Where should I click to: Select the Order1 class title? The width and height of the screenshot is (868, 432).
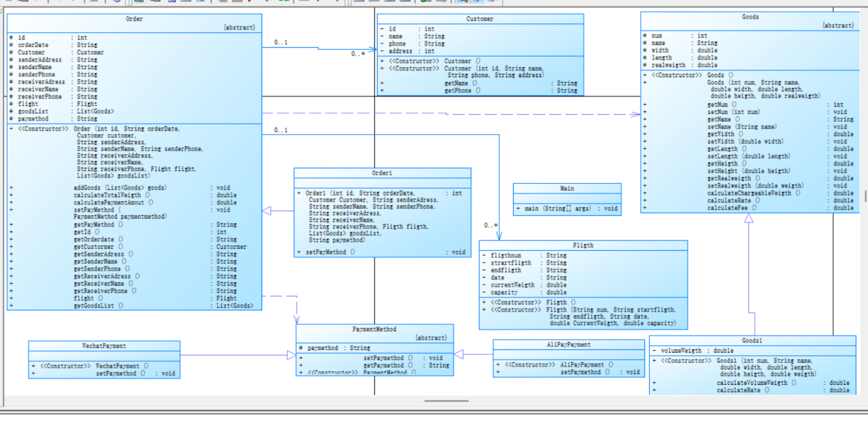[382, 173]
